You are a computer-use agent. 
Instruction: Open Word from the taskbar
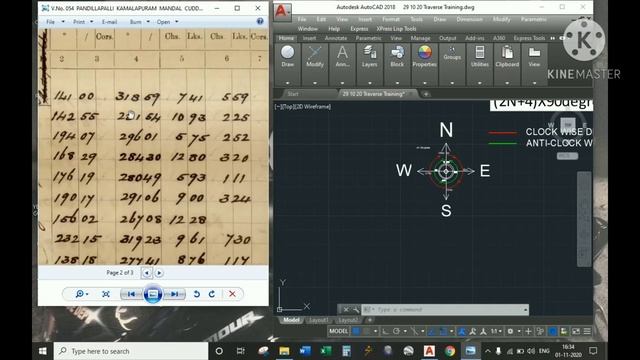(x=305, y=351)
